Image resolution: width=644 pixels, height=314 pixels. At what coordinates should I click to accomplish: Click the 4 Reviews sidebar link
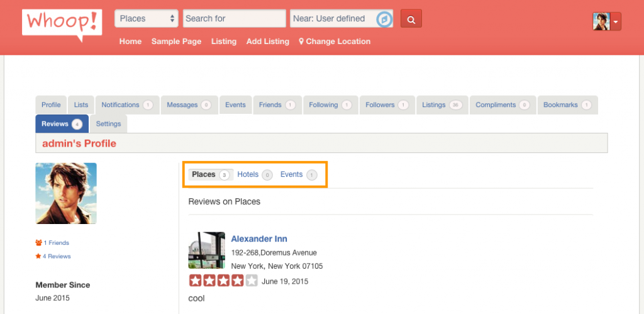57,257
